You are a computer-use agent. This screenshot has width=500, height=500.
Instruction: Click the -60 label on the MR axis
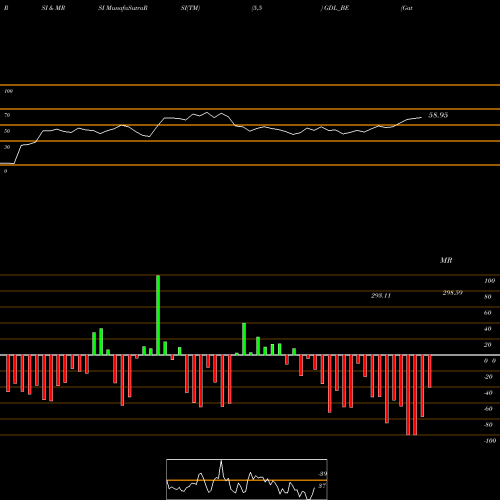[488, 409]
